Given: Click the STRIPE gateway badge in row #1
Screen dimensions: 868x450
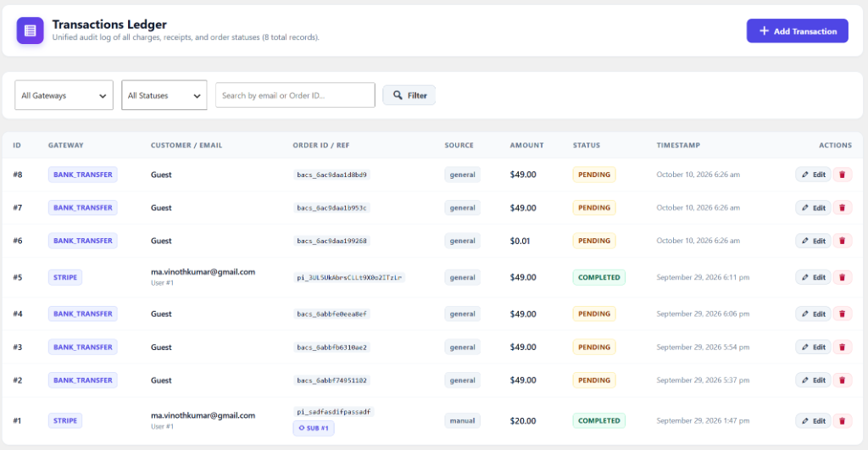Looking at the screenshot, I should pyautogui.click(x=65, y=420).
